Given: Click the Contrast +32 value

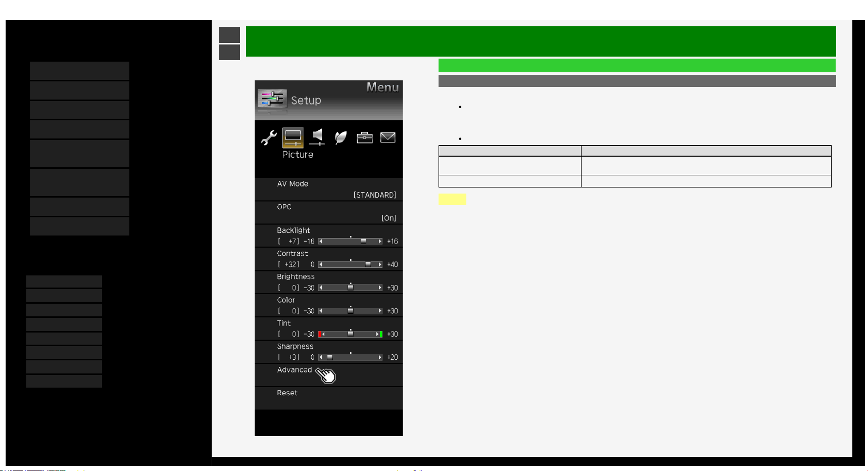Looking at the screenshot, I should 289,265.
